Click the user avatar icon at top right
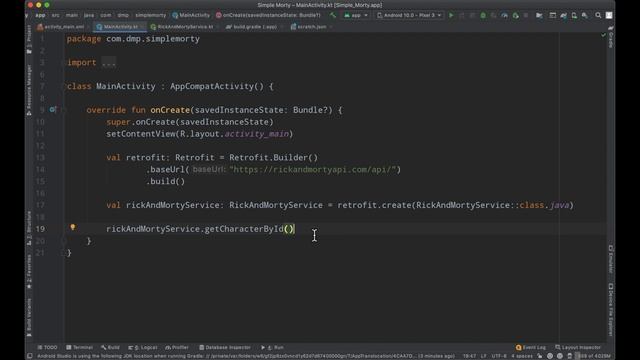Image resolution: width=640 pixels, height=360 pixels. click(609, 15)
